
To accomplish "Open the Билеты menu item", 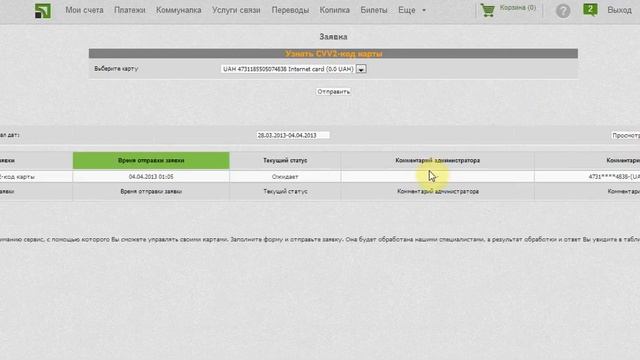I will coord(374,10).
